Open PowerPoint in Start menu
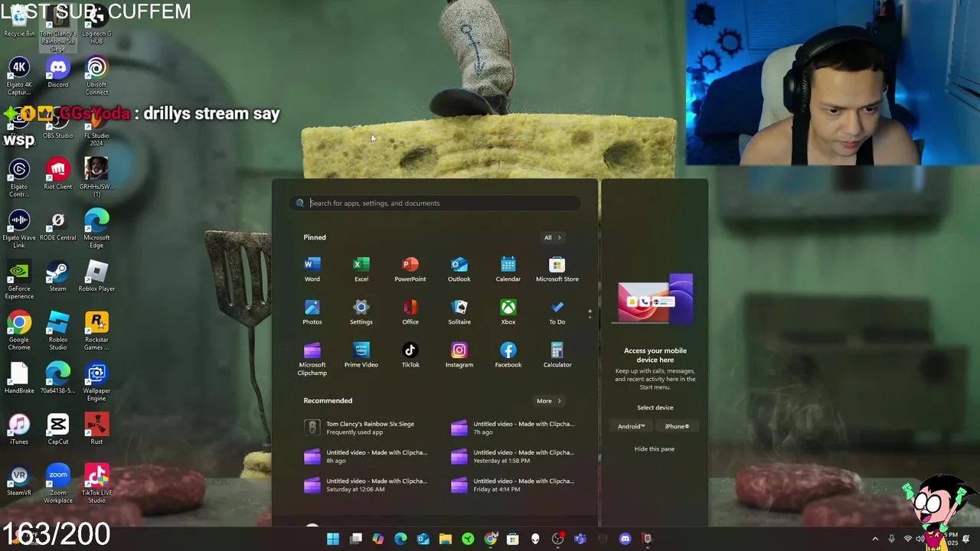Image resolution: width=980 pixels, height=551 pixels. 410,269
